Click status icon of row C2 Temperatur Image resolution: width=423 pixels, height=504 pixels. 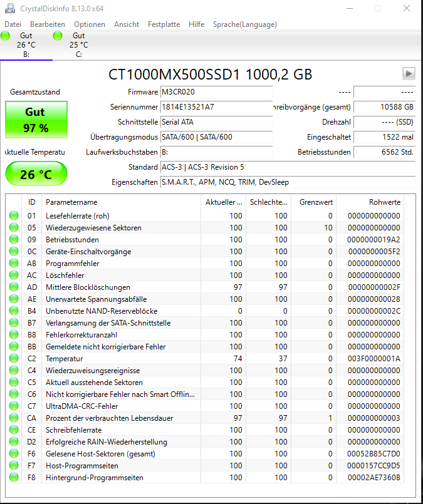(x=14, y=358)
